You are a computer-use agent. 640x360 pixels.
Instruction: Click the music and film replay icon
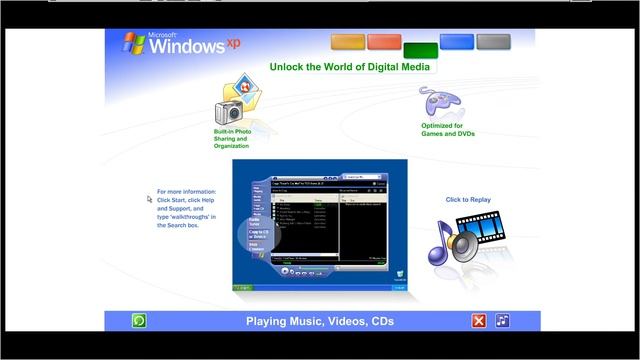[467, 238]
